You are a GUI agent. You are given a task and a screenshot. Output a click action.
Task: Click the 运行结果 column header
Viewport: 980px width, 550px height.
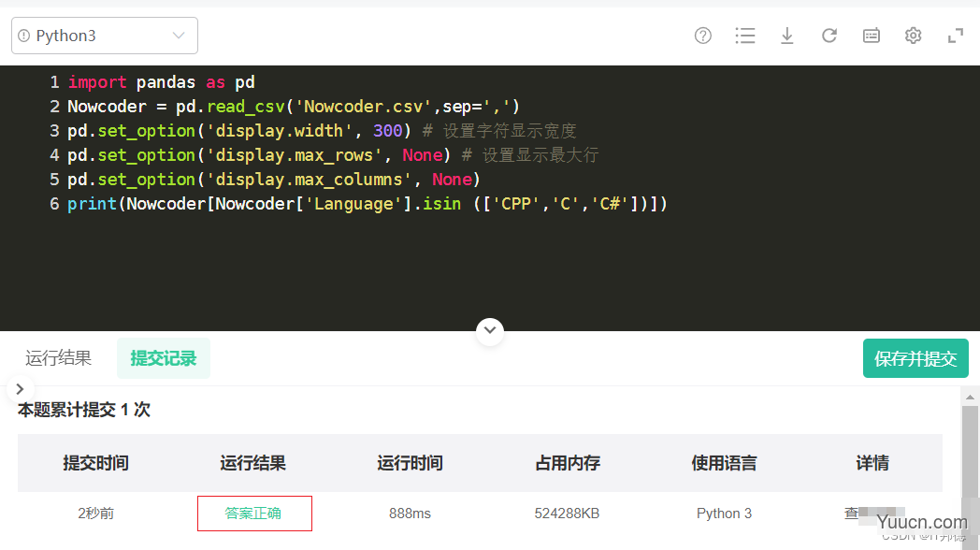pos(253,463)
